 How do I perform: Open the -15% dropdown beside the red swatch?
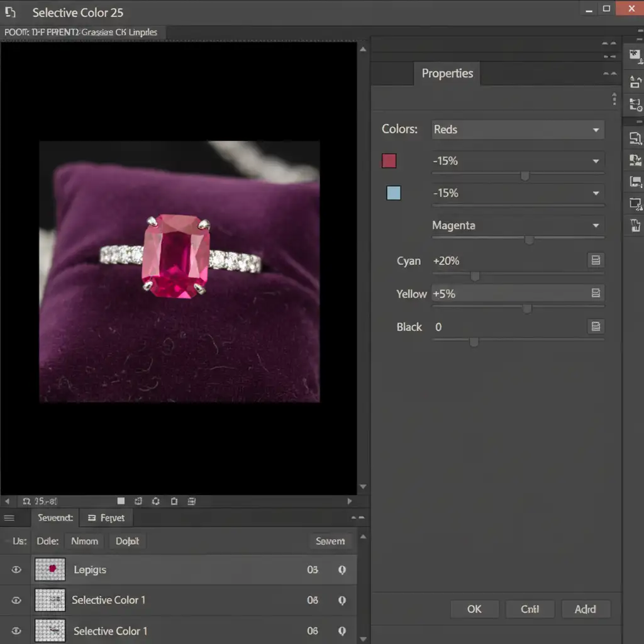[517, 161]
